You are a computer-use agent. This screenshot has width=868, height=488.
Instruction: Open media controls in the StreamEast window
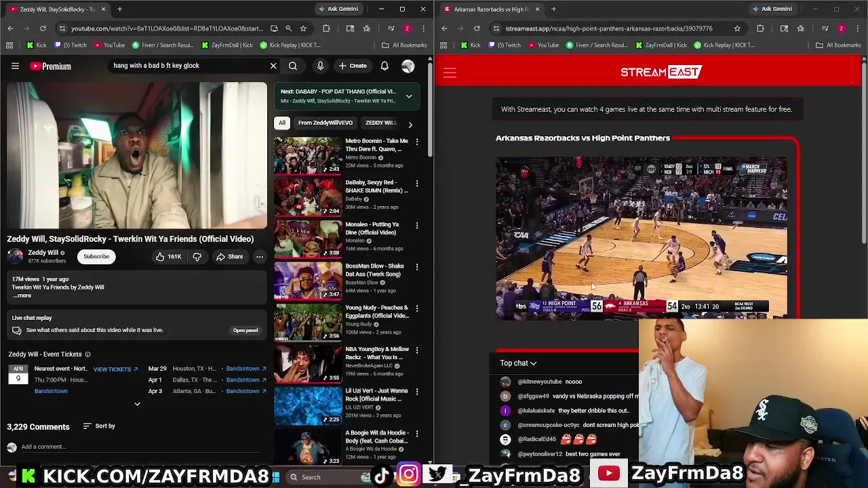(825, 28)
